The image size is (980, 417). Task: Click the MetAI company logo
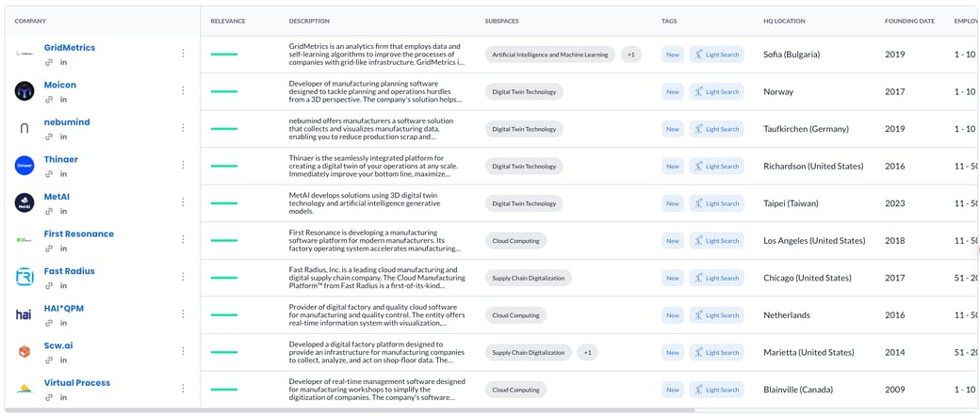pyautogui.click(x=24, y=202)
